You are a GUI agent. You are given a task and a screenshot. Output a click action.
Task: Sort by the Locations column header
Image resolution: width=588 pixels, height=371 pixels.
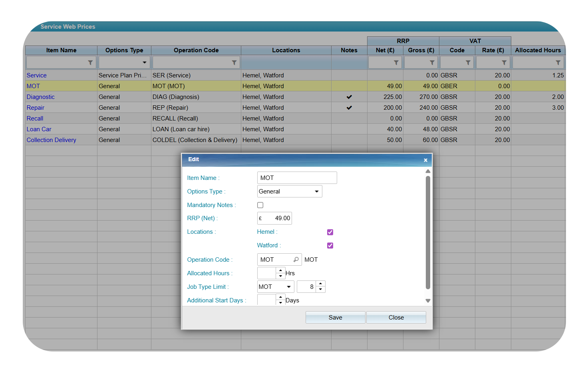286,50
